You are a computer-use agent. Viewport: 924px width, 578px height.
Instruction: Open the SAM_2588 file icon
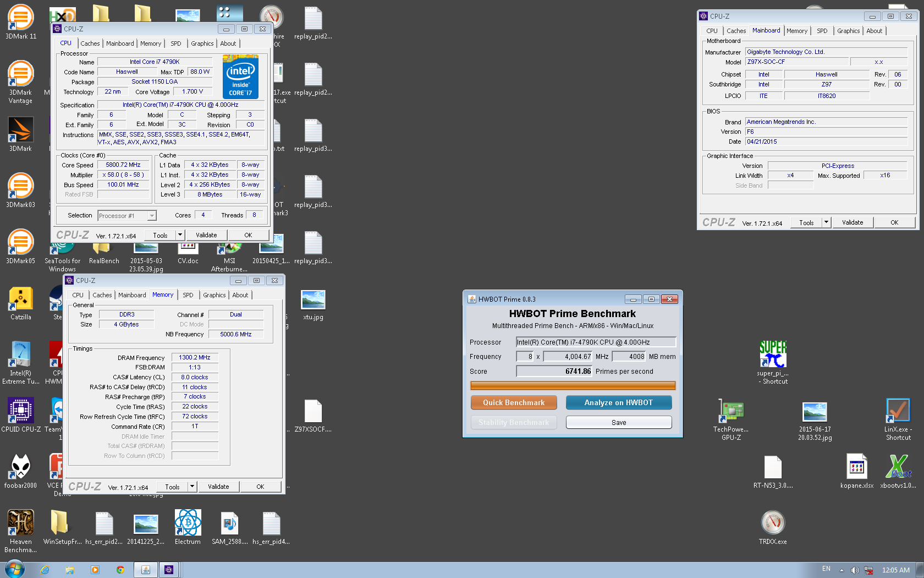229,527
